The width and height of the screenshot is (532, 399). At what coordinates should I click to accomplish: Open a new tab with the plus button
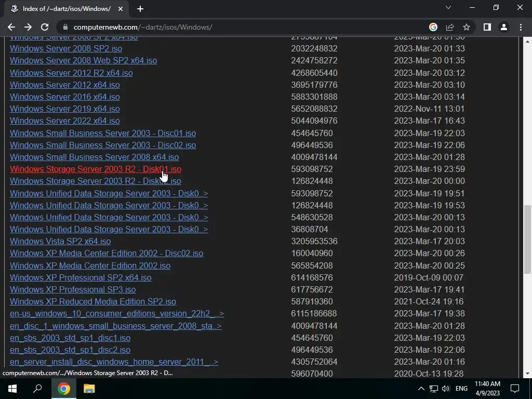tap(140, 9)
